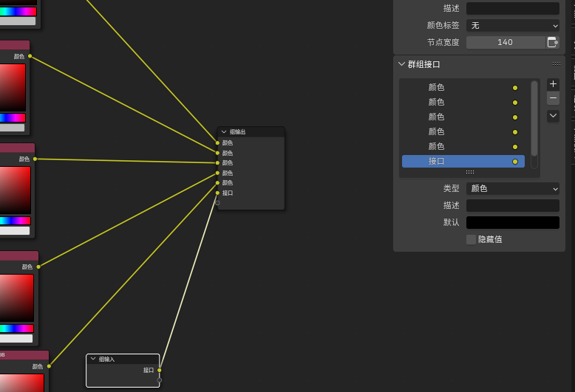Enable the 隐藏值 checkbox
The image size is (575, 392).
click(x=471, y=240)
